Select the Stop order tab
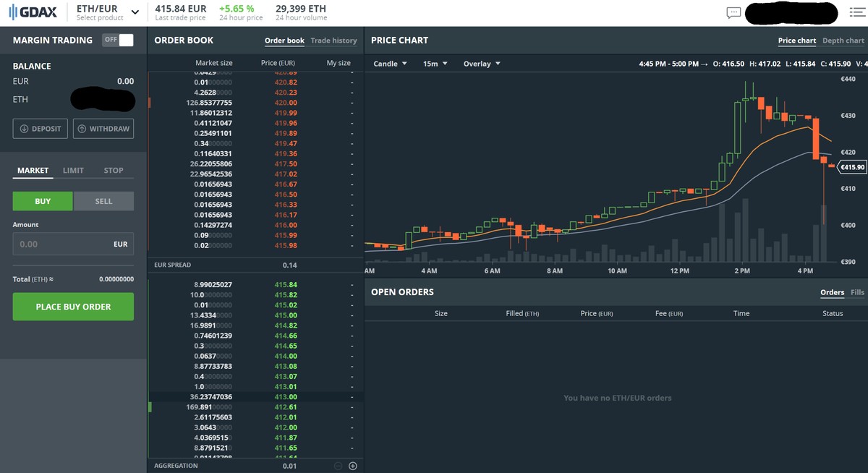This screenshot has width=868, height=473. [114, 171]
